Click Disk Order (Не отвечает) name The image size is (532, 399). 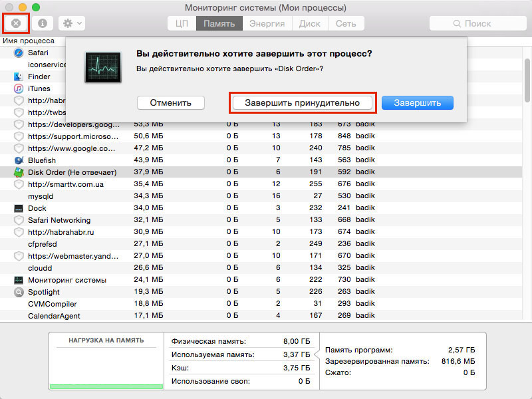click(x=72, y=172)
